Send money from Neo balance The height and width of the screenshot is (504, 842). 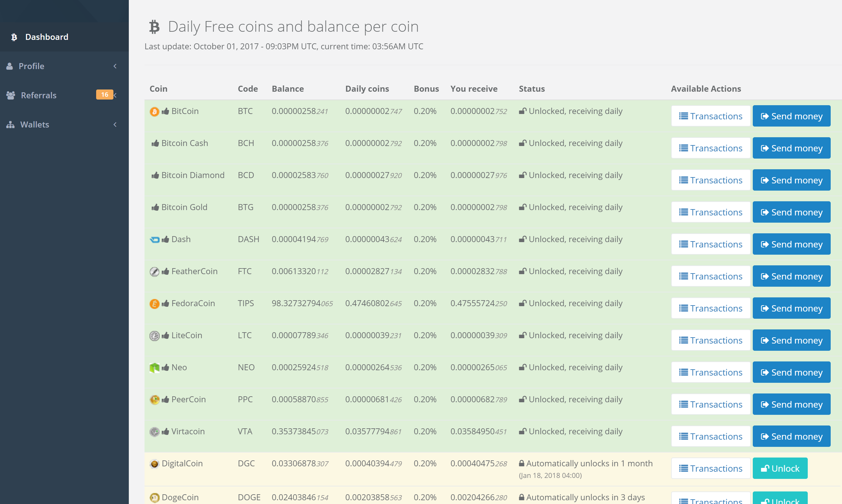tap(791, 372)
